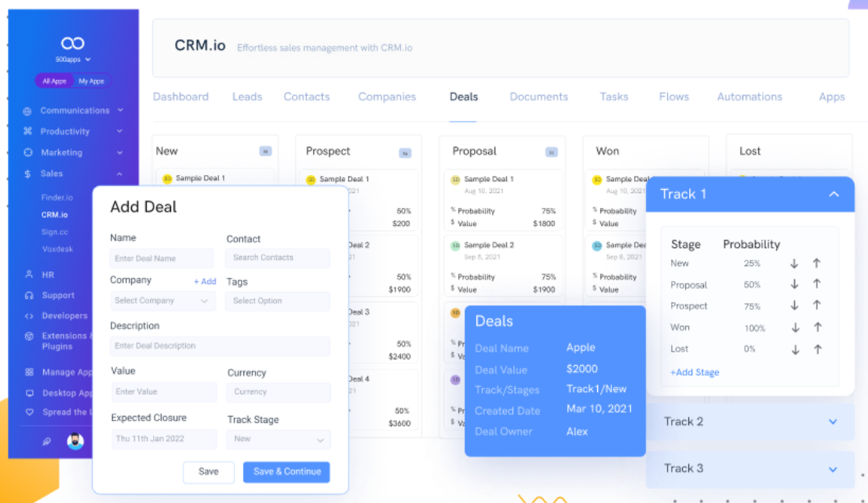Open the Dashboard tab
The width and height of the screenshot is (868, 503).
[x=181, y=97]
